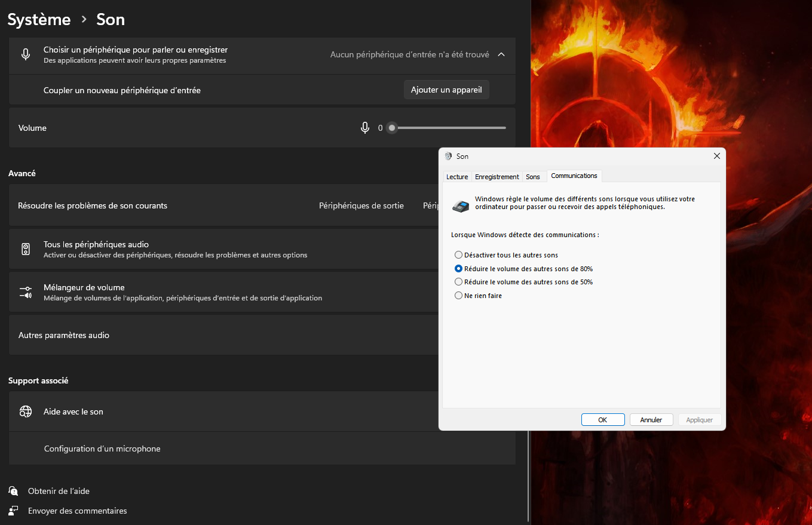The image size is (812, 525).
Task: Click the feedback icon beside 'Envoyer des commentaires'
Action: (x=14, y=511)
